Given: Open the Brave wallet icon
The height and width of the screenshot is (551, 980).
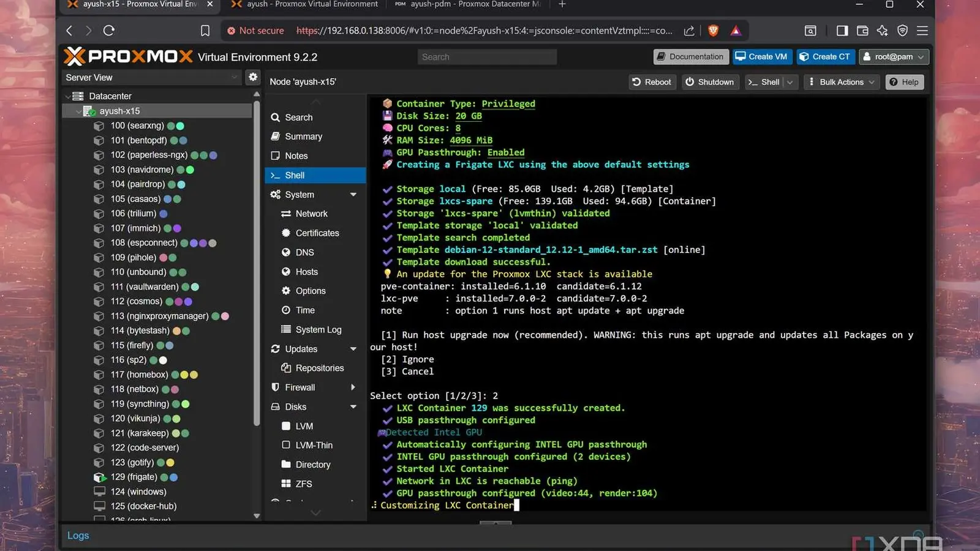Looking at the screenshot, I should tap(862, 31).
